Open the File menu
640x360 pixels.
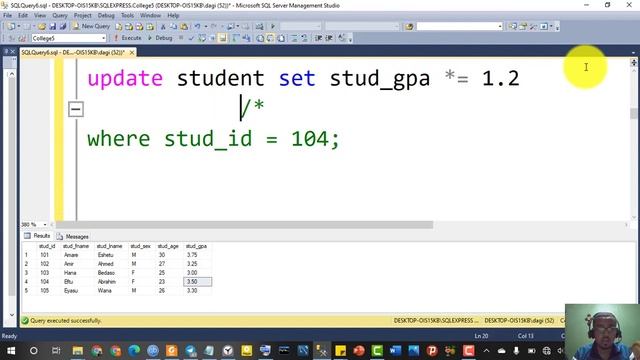pyautogui.click(x=7, y=15)
